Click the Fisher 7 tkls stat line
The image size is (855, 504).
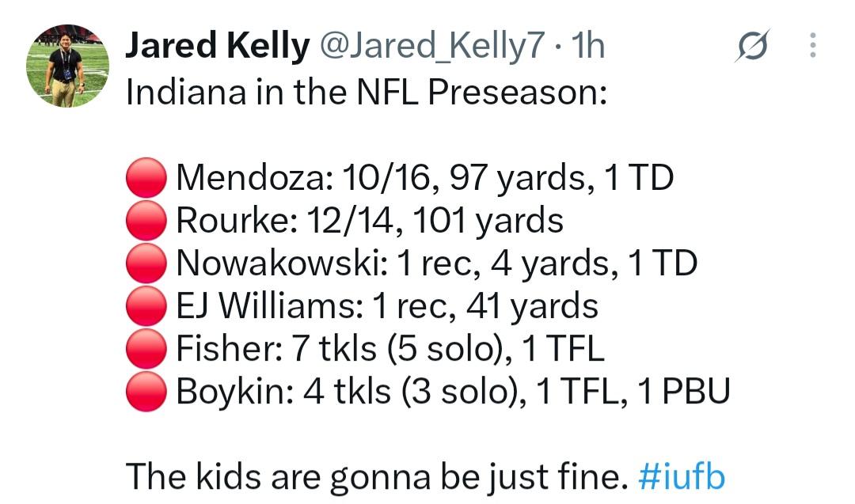pyautogui.click(x=390, y=349)
